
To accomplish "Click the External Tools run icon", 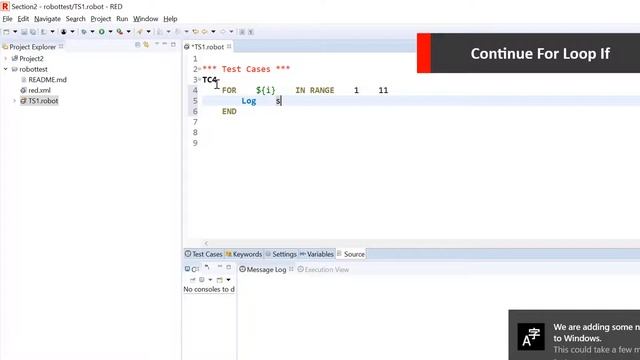I will [120, 31].
